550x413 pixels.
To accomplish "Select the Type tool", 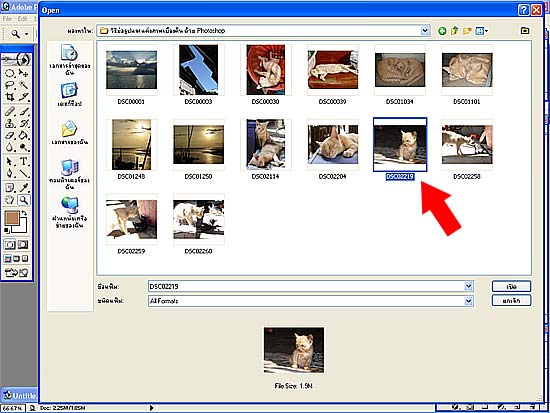I will 24,161.
